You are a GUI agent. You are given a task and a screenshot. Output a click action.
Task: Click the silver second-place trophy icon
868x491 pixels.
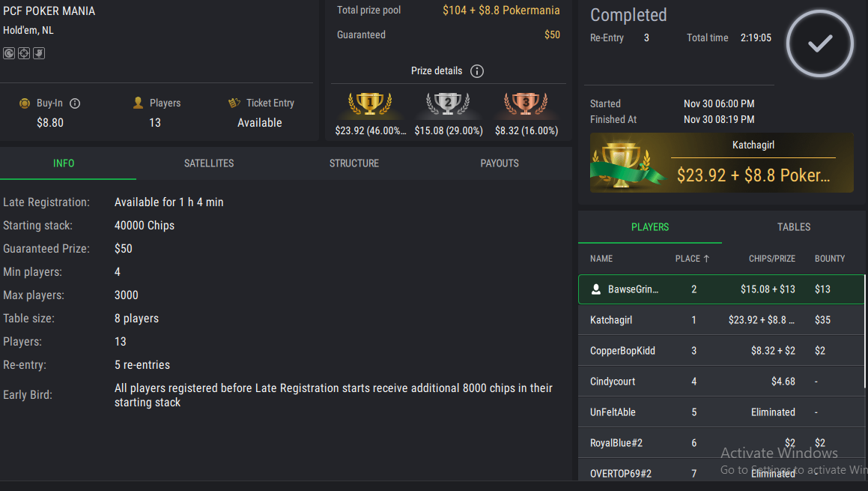pos(448,104)
